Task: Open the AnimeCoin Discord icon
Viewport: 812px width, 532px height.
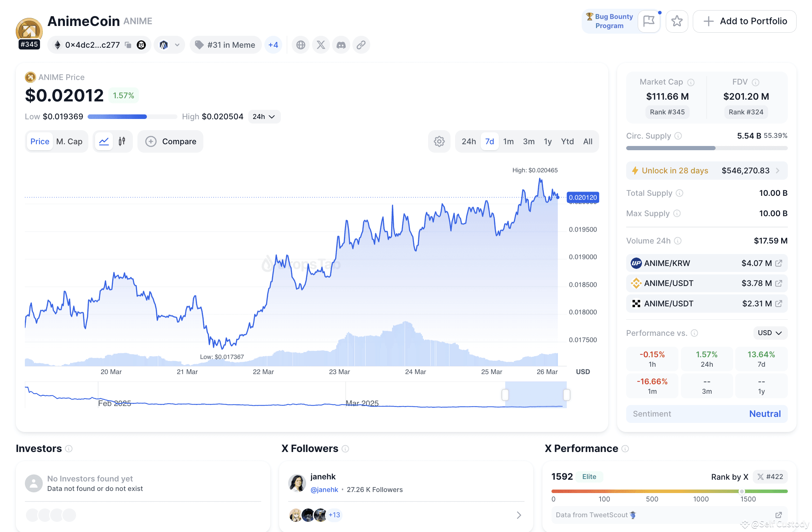Action: 341,45
